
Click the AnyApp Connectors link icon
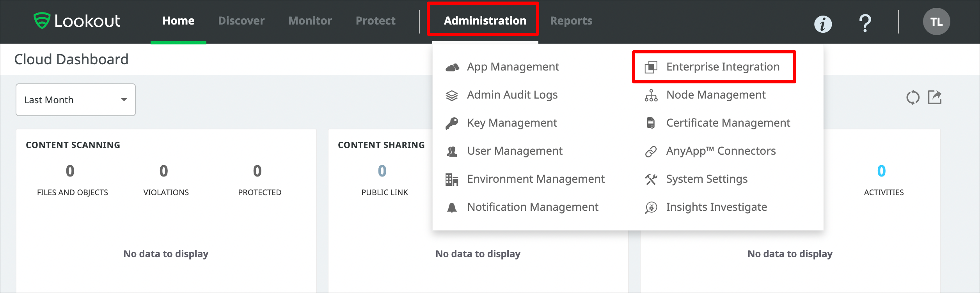[x=651, y=152]
